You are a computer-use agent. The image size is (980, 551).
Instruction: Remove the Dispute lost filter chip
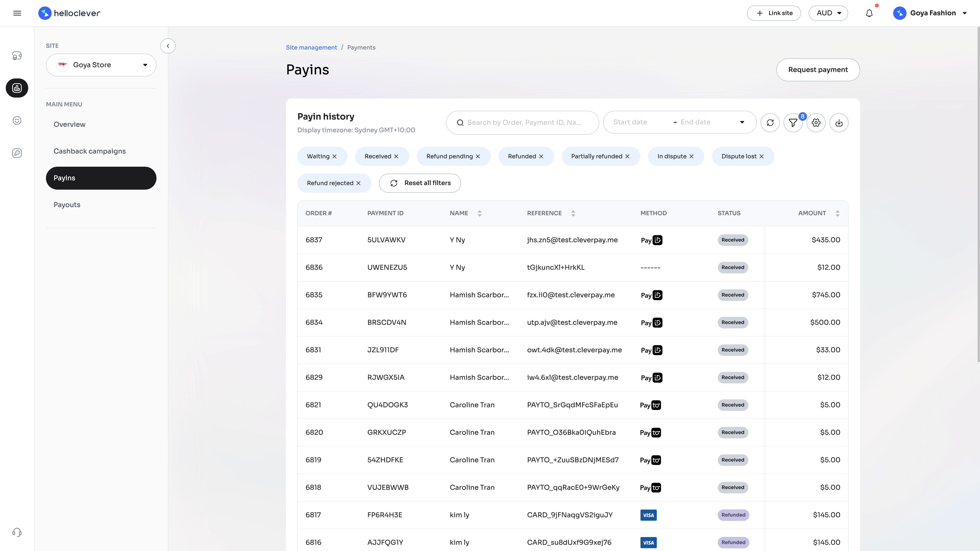pos(761,157)
